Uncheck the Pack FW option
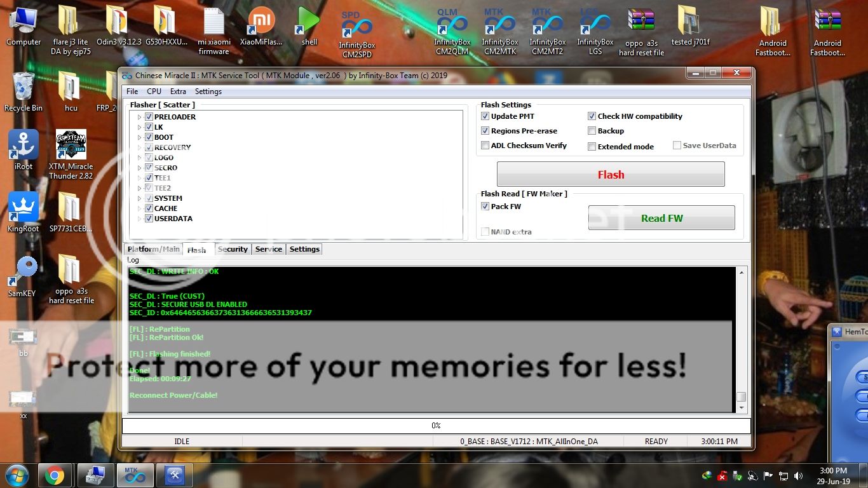This screenshot has height=488, width=868. (x=485, y=207)
